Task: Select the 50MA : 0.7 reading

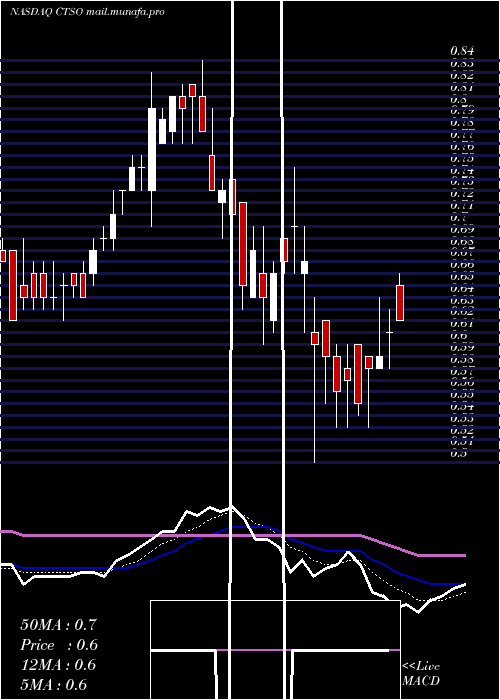Action: click(58, 625)
